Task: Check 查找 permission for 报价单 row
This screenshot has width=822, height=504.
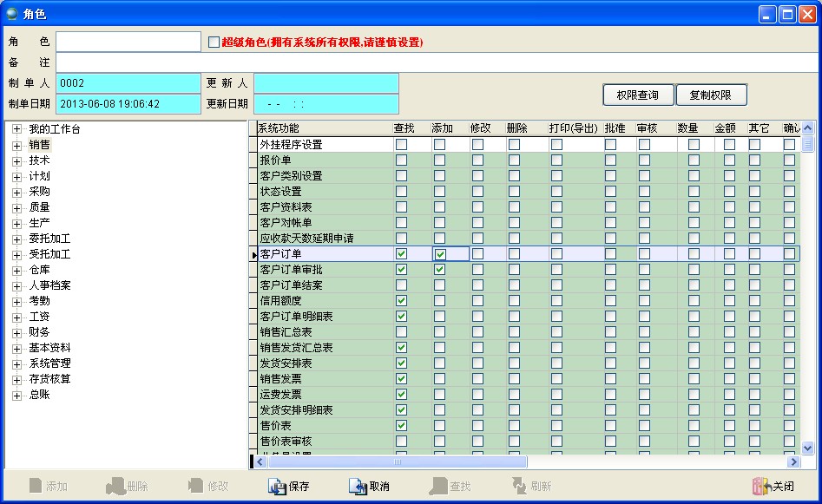Action: click(401, 160)
